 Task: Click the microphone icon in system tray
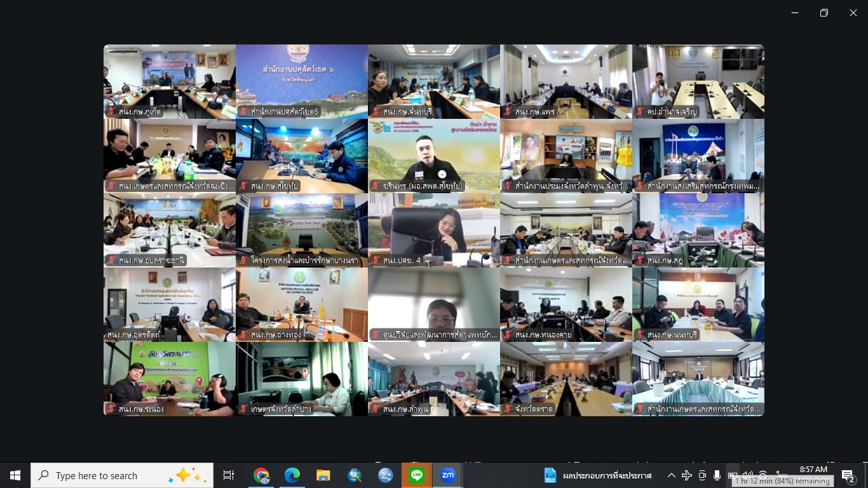pos(717,475)
